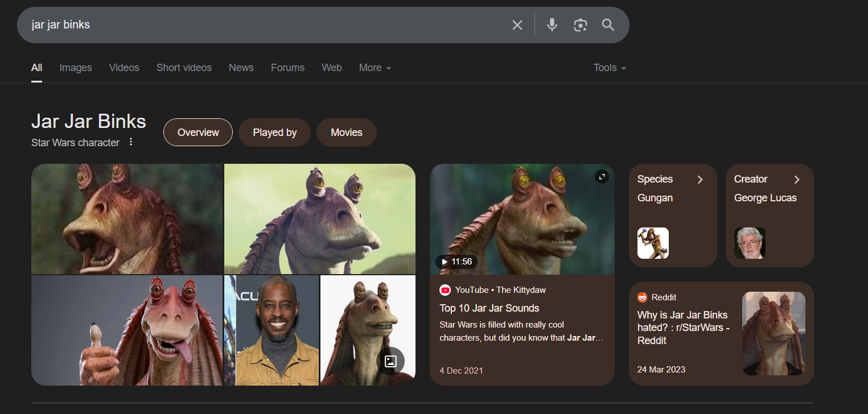The width and height of the screenshot is (868, 414).
Task: Open the Top 10 Jar Jar Sounds video link
Action: [x=489, y=308]
